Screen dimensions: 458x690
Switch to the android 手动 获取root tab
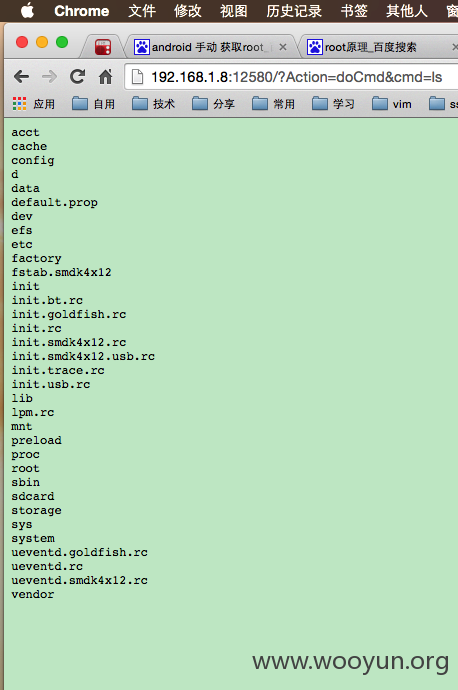pyautogui.click(x=205, y=47)
